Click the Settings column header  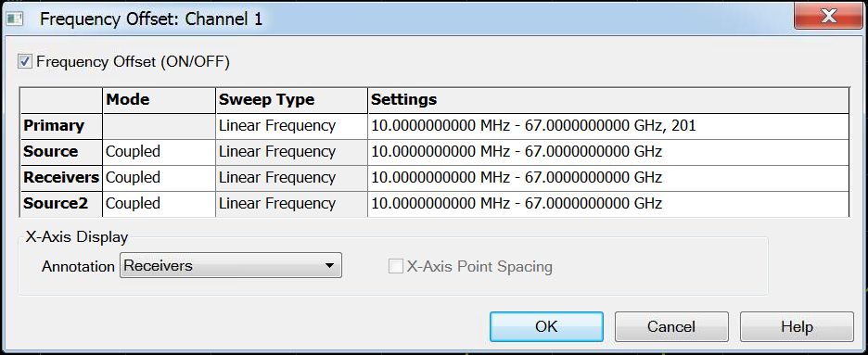tap(608, 100)
